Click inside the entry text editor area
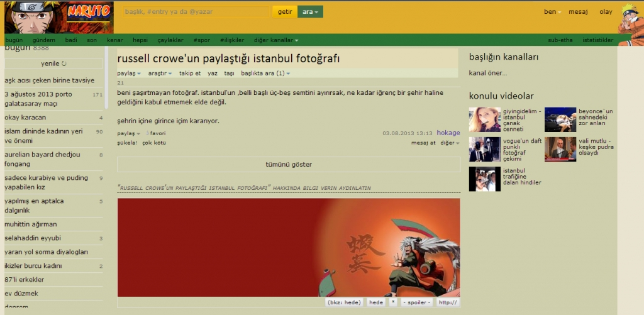Viewport: 644px width, 315px height. 289,248
